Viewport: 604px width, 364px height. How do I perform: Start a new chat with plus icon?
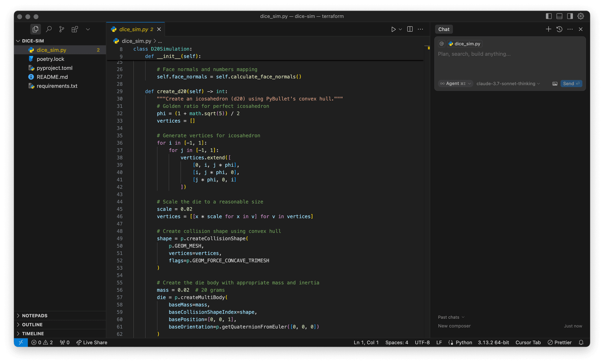pyautogui.click(x=548, y=29)
